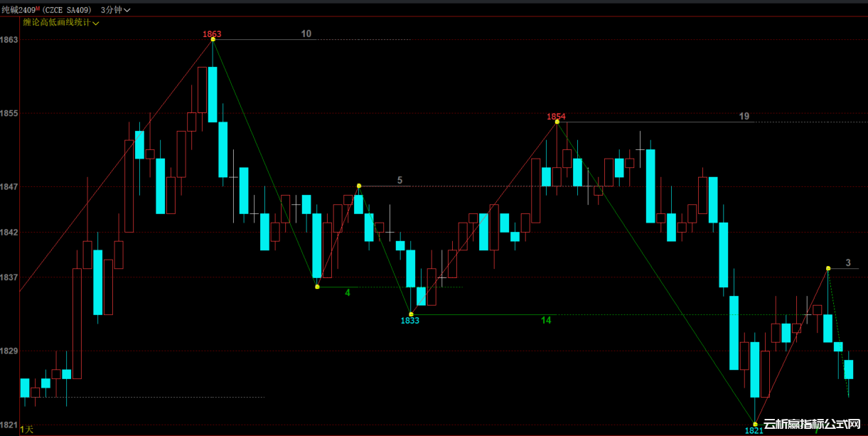Expand the 缠论高低画线统计 indicator menu
Image resolution: width=868 pixels, height=436 pixels.
[x=61, y=23]
